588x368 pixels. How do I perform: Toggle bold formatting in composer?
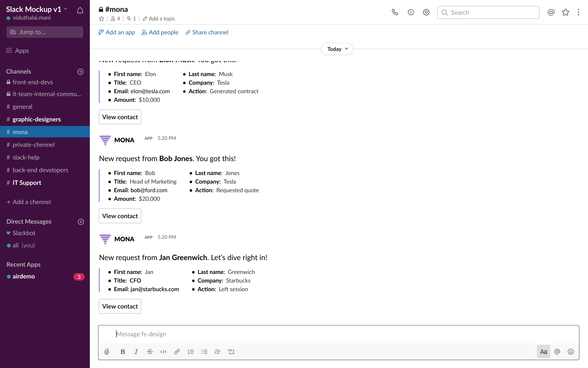coord(123,351)
